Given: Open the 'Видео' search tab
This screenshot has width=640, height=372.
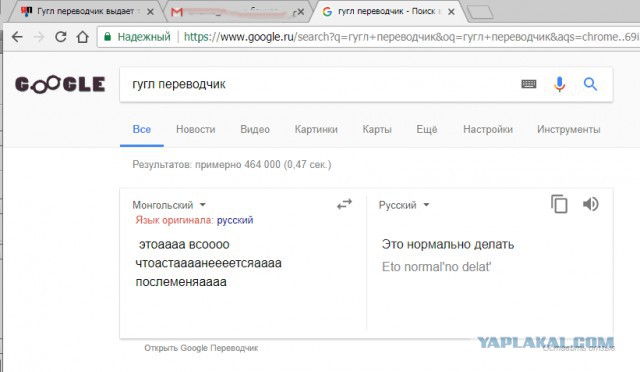Looking at the screenshot, I should point(255,129).
